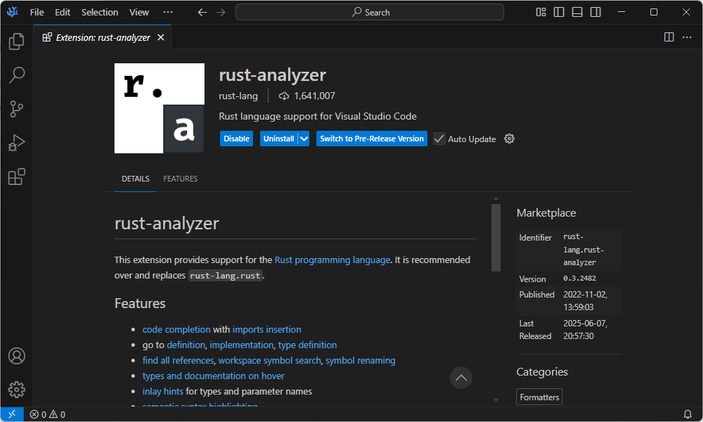Open the Edit menu
703x422 pixels.
pos(62,12)
